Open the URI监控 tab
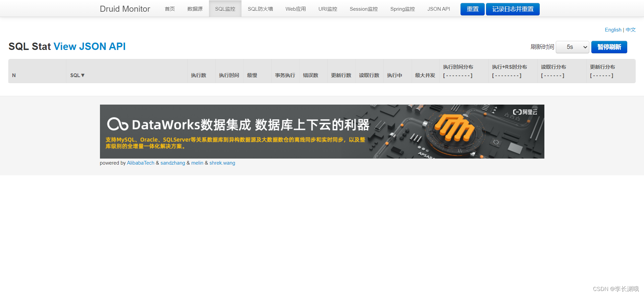 coord(328,9)
